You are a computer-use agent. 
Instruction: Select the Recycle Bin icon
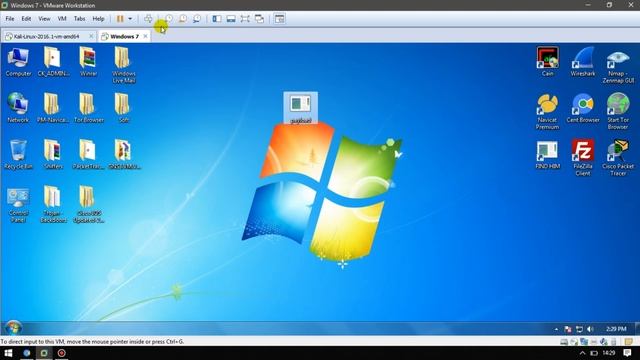click(18, 155)
